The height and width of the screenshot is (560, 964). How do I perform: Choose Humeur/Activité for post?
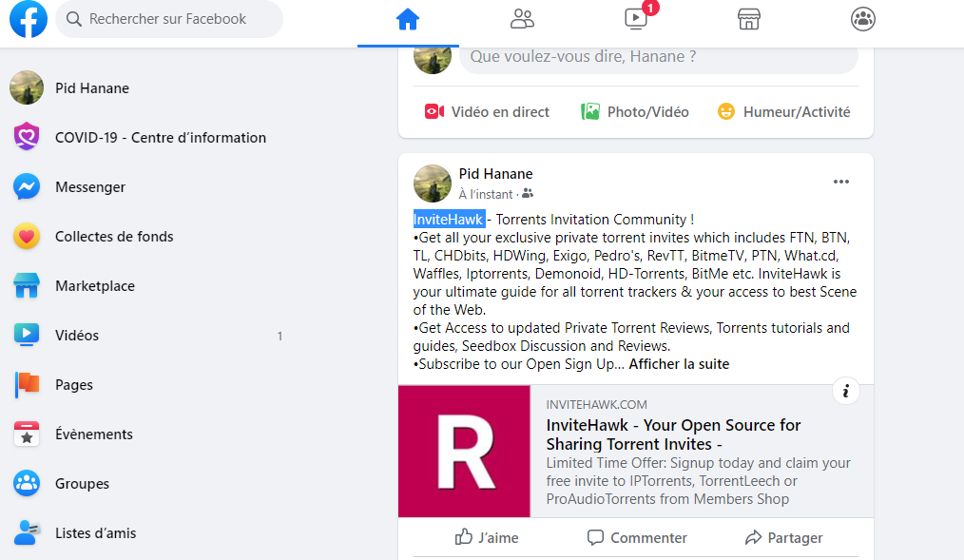pyautogui.click(x=784, y=112)
